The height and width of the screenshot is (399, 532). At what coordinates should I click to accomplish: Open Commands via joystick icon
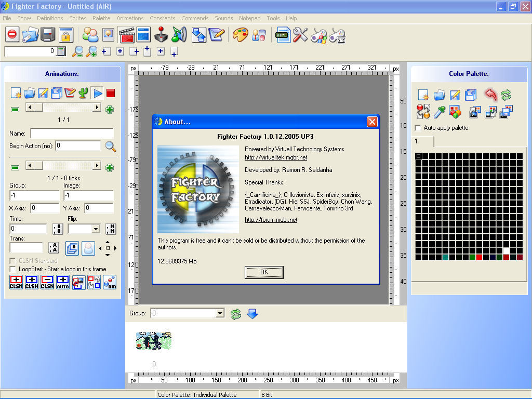pyautogui.click(x=161, y=34)
